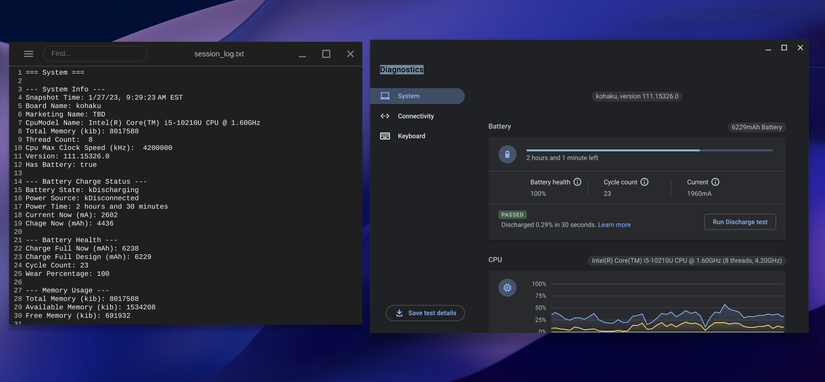Open the Learn more link
The width and height of the screenshot is (825, 382).
[614, 225]
